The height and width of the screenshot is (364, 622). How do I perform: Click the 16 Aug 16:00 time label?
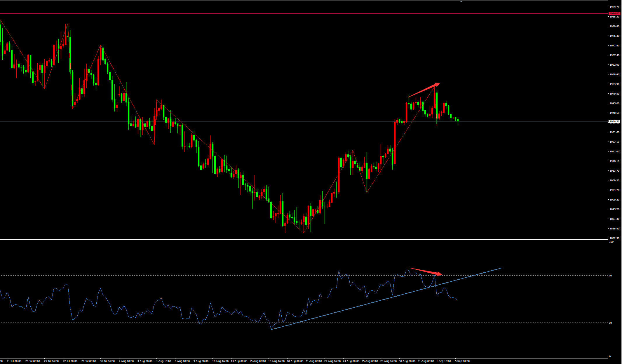[276, 361]
